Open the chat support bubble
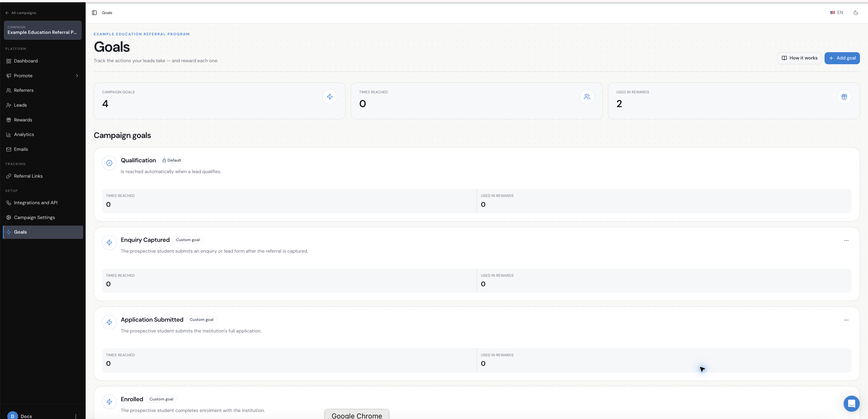The height and width of the screenshot is (419, 868). click(851, 403)
